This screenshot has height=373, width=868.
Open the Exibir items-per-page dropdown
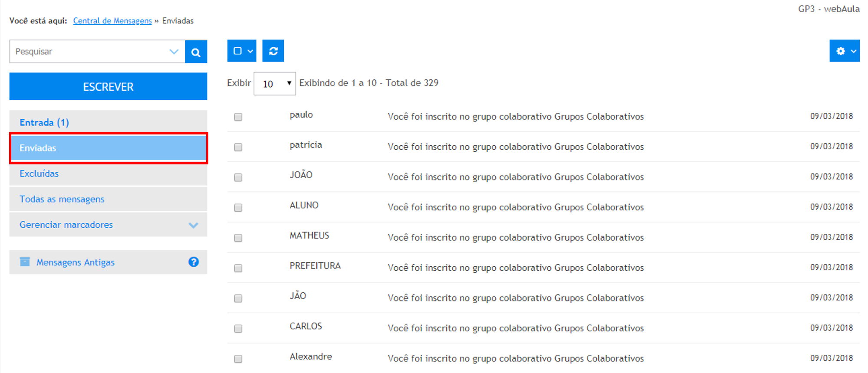[x=274, y=84]
